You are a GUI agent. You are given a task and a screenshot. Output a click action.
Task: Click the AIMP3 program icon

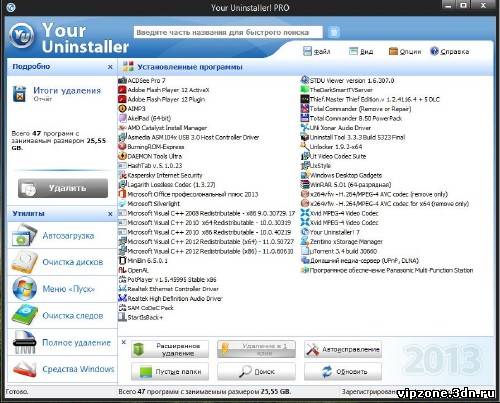[x=123, y=109]
